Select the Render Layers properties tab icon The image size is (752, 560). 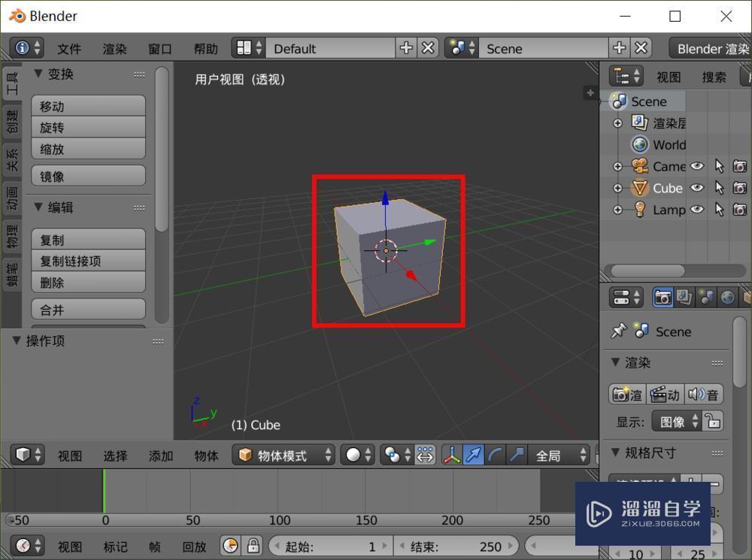(684, 297)
